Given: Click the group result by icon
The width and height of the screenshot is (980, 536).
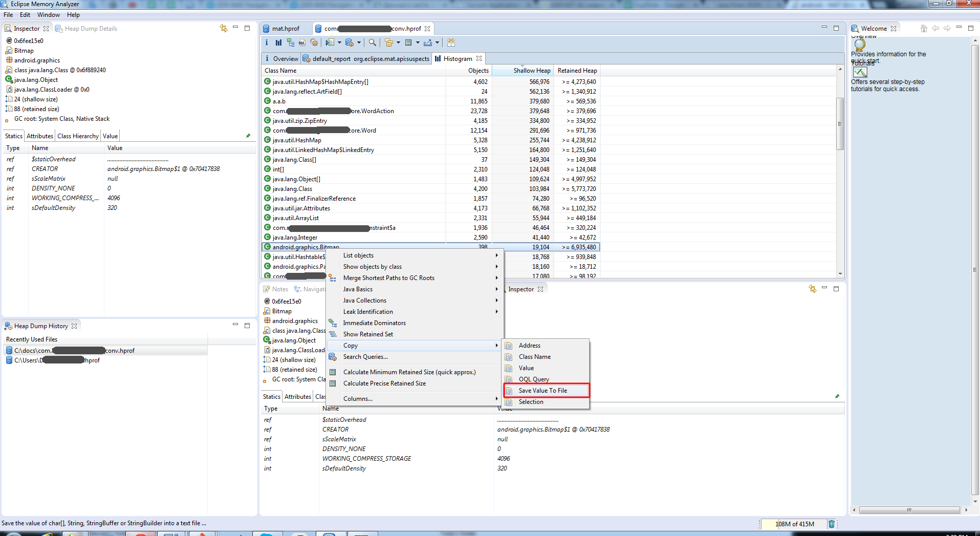Looking at the screenshot, I should (389, 42).
